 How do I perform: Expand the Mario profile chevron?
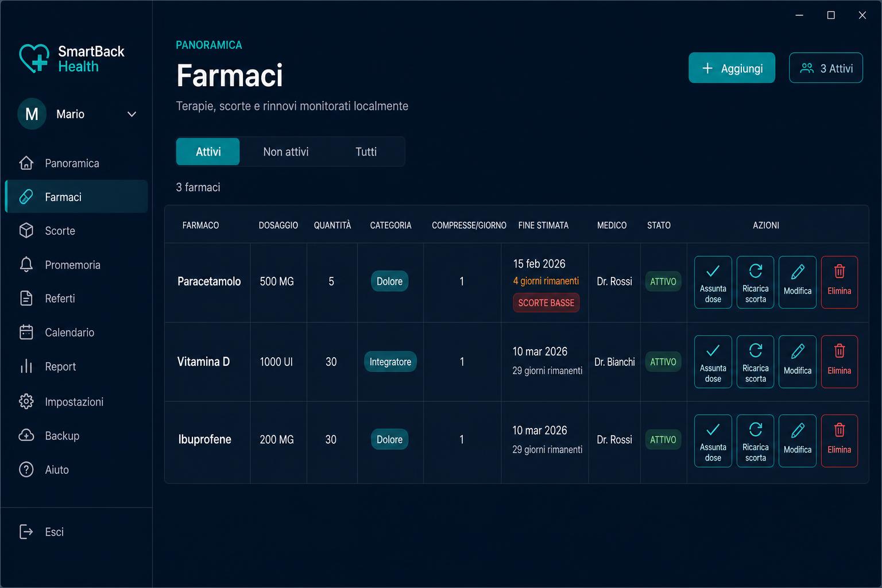[131, 114]
